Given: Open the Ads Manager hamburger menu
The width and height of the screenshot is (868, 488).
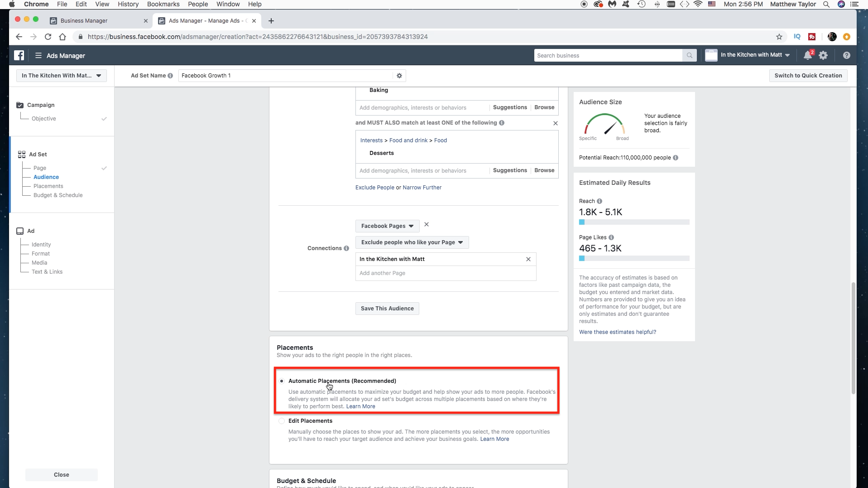Looking at the screenshot, I should pos(38,55).
